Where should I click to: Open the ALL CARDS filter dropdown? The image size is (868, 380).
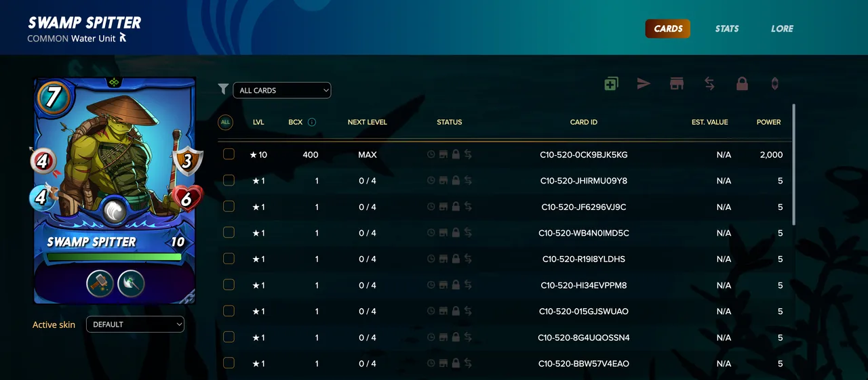281,90
